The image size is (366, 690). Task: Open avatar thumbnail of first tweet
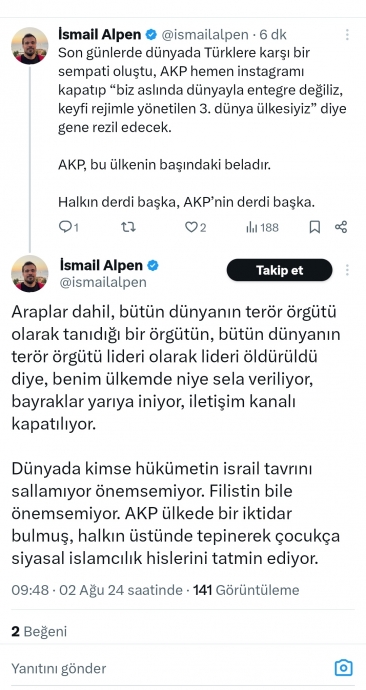click(x=29, y=46)
